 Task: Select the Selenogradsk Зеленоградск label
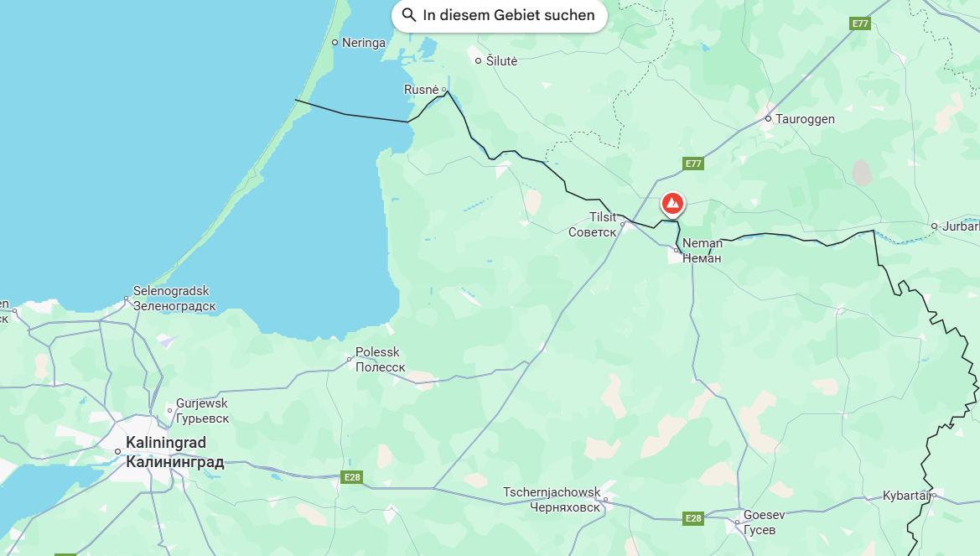tap(174, 299)
